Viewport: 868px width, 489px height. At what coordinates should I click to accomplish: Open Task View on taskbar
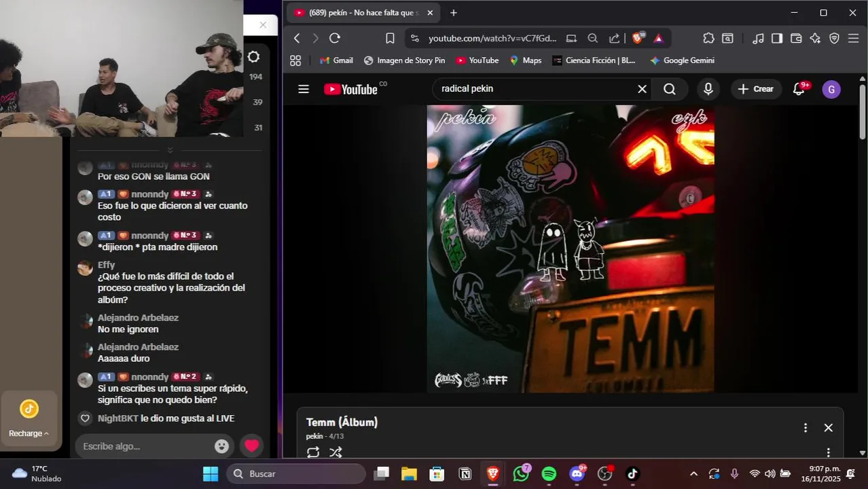click(382, 473)
